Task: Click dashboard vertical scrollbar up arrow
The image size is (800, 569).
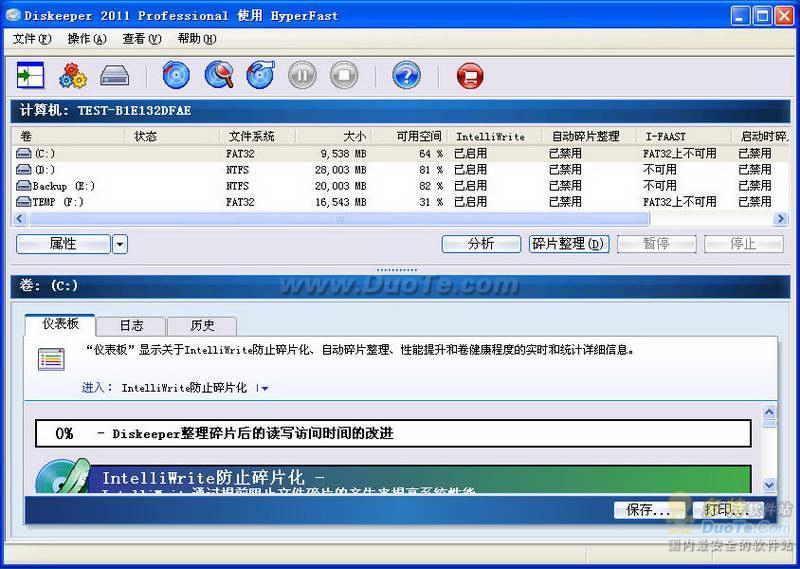Action: [769, 412]
